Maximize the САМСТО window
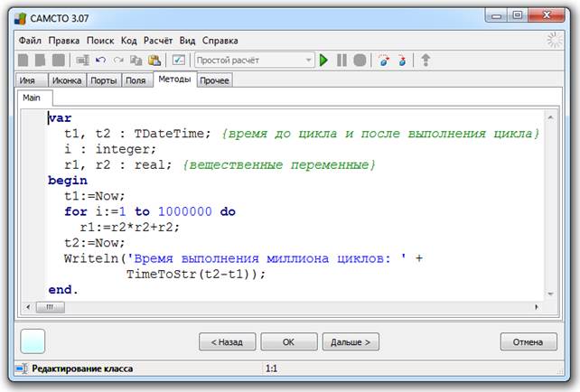Image resolution: width=580 pixels, height=392 pixels. click(517, 15)
